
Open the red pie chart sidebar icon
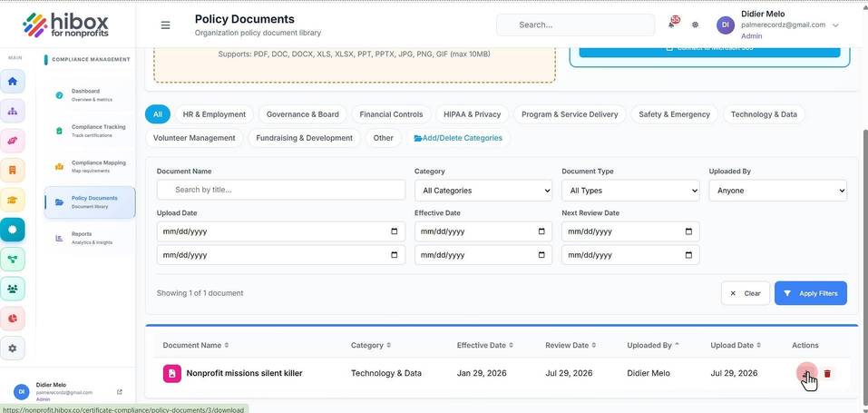tap(12, 319)
